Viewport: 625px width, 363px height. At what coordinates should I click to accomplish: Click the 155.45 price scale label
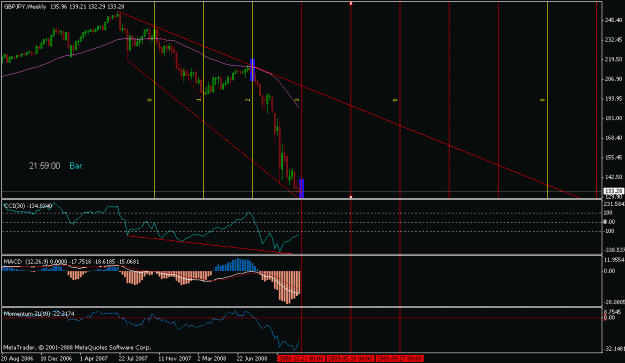pos(613,157)
